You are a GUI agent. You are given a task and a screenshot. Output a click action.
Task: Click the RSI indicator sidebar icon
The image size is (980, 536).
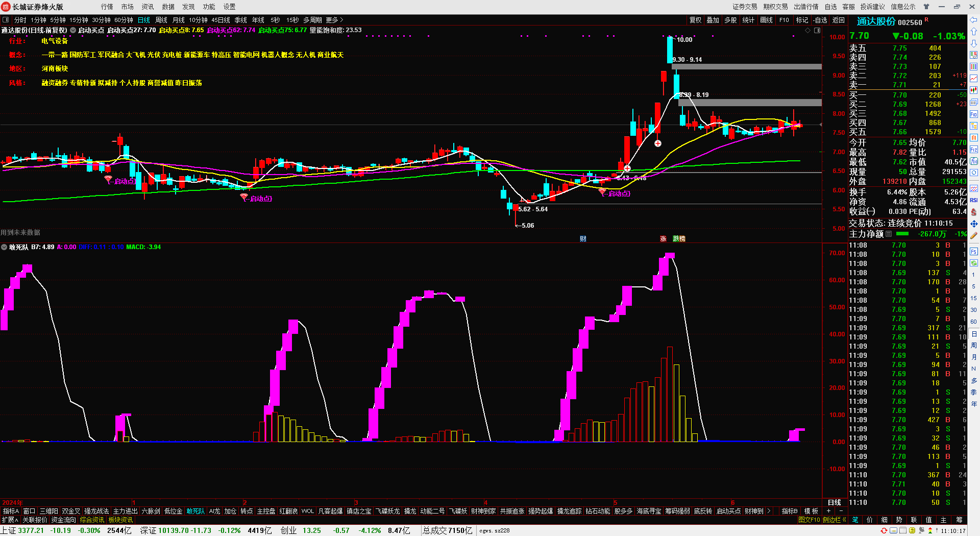[974, 200]
